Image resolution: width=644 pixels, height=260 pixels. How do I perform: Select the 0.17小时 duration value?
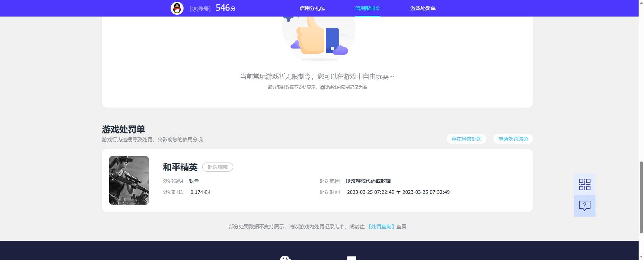[200, 192]
